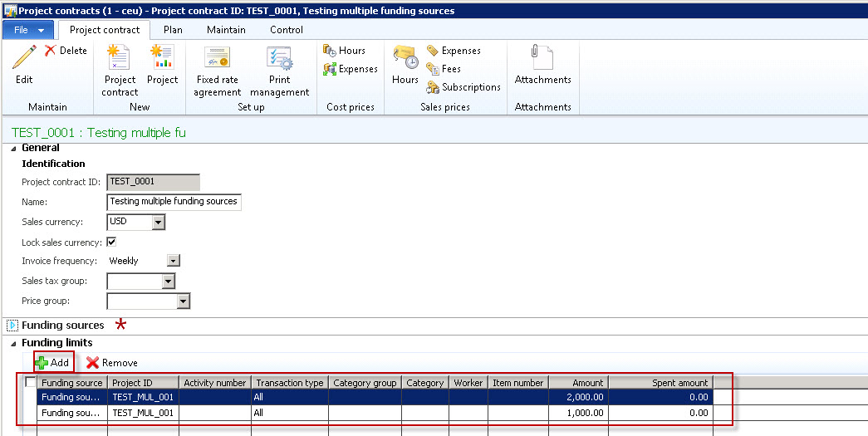Screen dimensions: 868x436
Task: Open the Sales currency dropdown
Action: 158,223
